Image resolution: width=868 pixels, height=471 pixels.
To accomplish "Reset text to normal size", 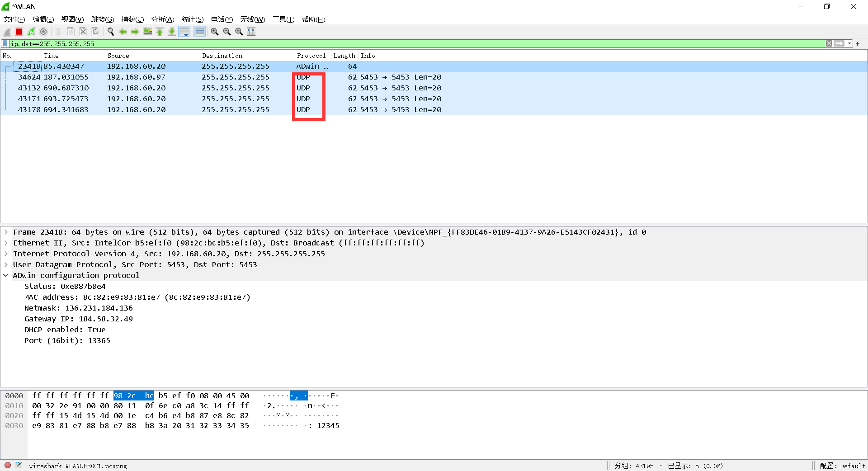I will [239, 32].
